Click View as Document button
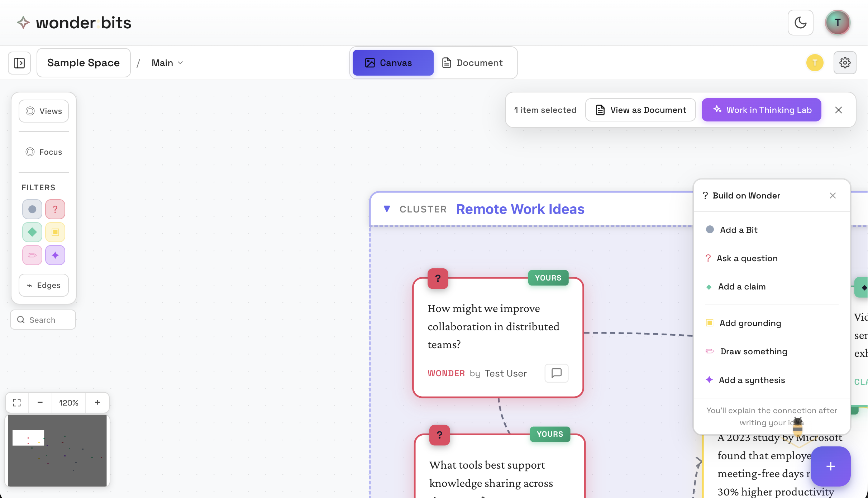868x498 pixels. pos(640,110)
